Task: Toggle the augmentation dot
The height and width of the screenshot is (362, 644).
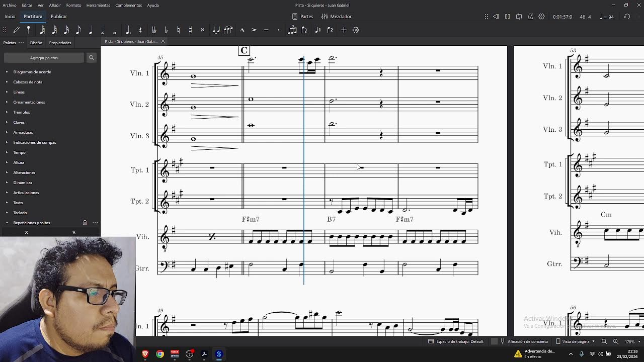Action: [128, 30]
